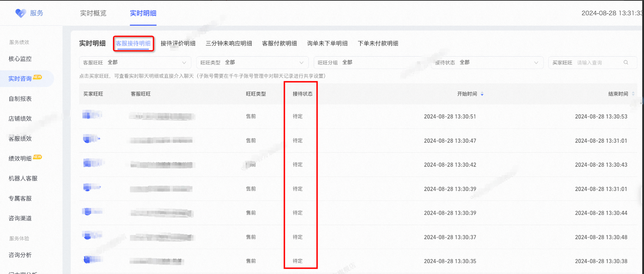The height and width of the screenshot is (274, 644).
Task: Click 待定 status in row starting 13:30:35
Action: pos(298,261)
